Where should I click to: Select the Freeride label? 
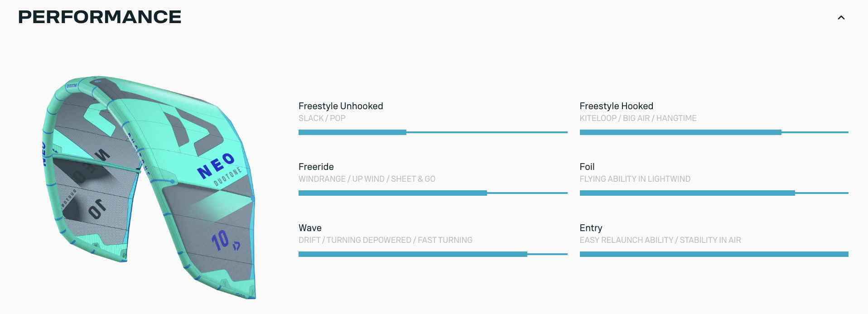316,167
